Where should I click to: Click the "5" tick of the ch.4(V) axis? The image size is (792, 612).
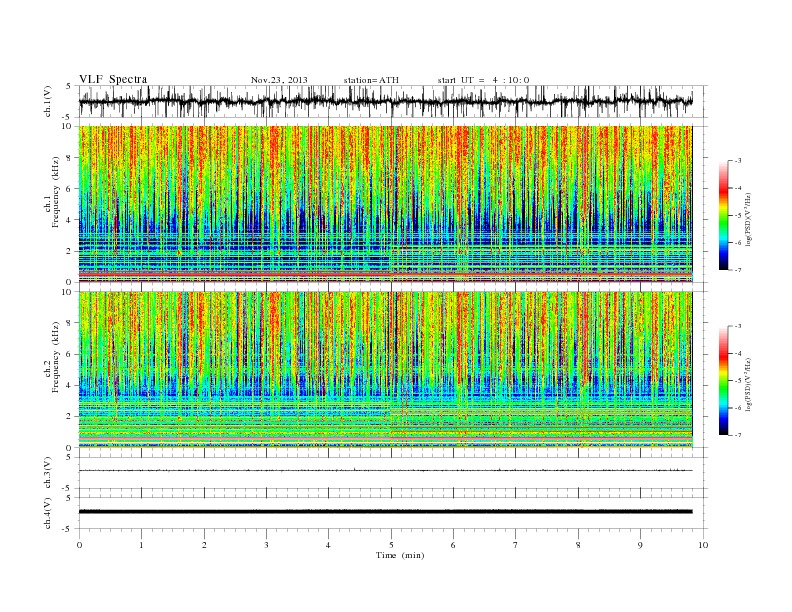coord(69,498)
